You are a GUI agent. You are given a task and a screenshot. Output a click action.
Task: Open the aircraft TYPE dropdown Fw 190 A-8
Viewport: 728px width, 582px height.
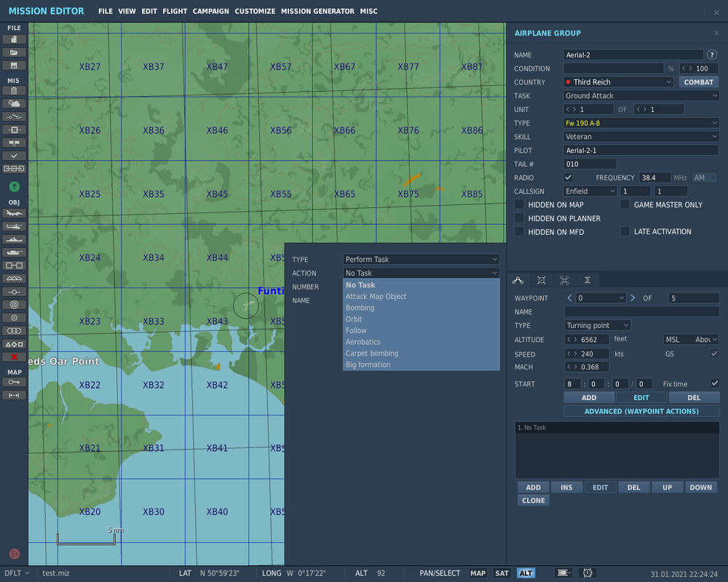pos(641,123)
